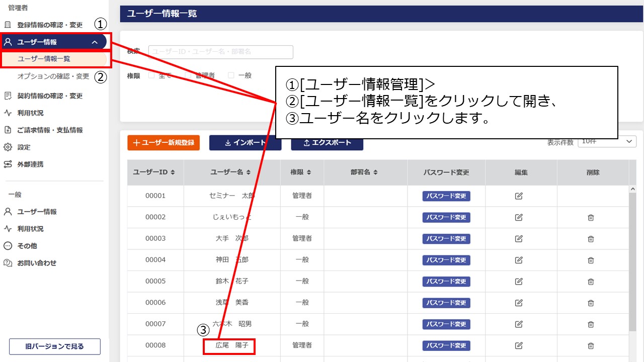Click the ユーザー新規登録 button

[164, 143]
